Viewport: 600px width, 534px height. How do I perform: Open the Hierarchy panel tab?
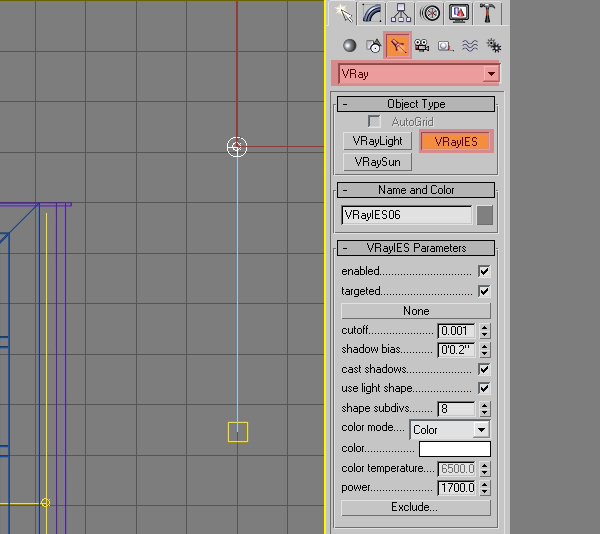point(401,13)
